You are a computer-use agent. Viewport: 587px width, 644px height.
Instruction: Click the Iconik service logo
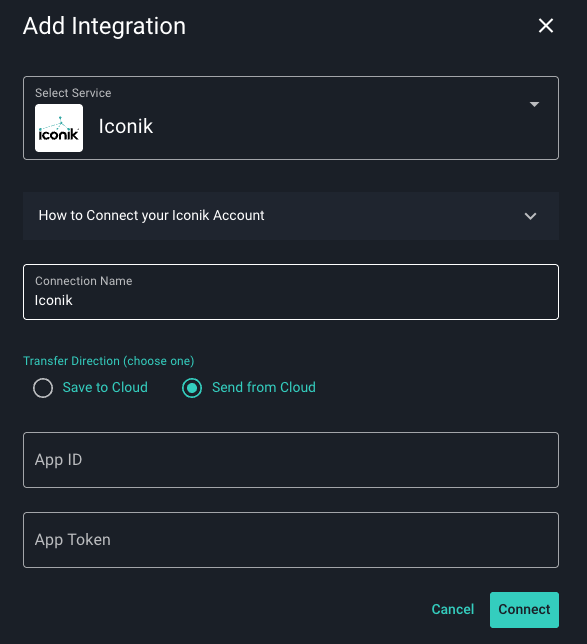tap(59, 128)
